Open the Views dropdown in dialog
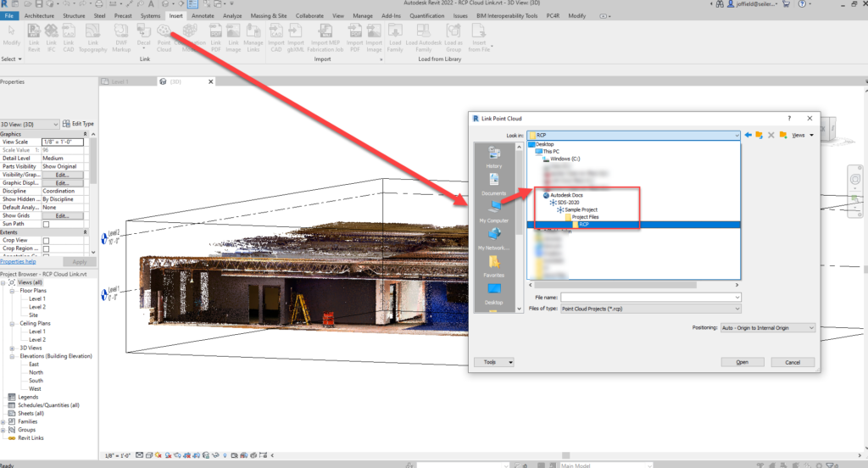Image resolution: width=868 pixels, height=468 pixels. coord(803,135)
